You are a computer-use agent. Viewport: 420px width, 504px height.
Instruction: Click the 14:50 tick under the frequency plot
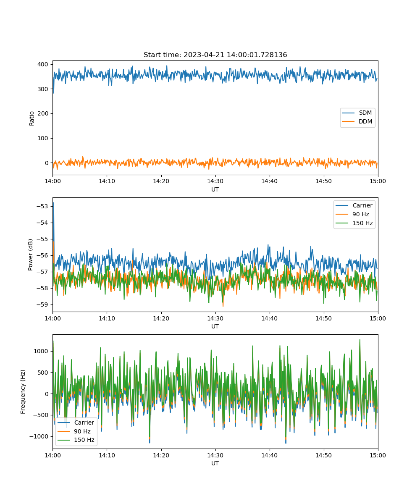coord(323,455)
